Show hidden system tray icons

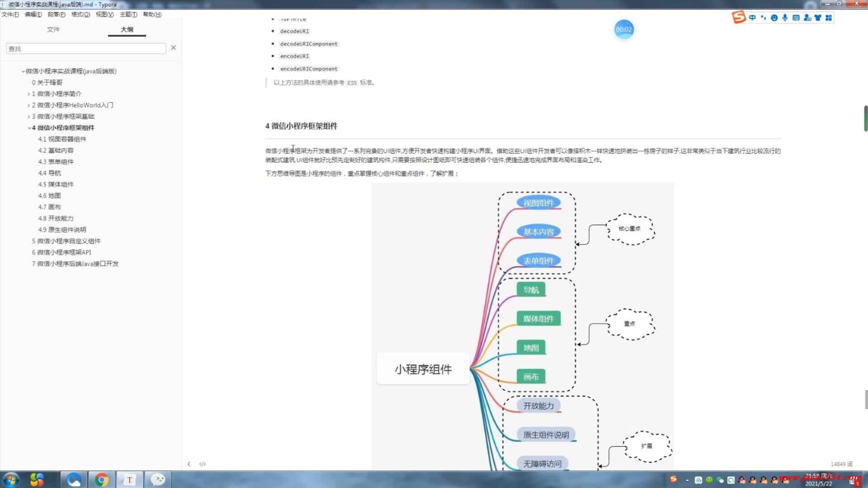(687, 480)
